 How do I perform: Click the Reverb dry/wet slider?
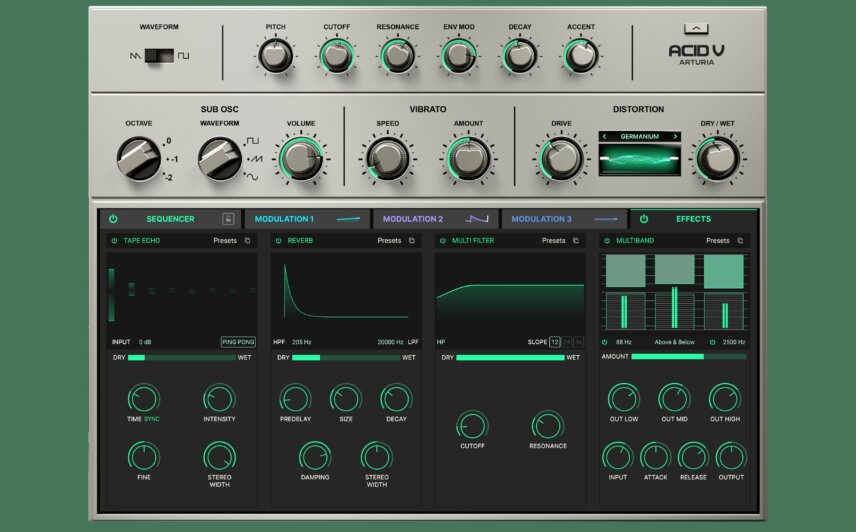346,357
